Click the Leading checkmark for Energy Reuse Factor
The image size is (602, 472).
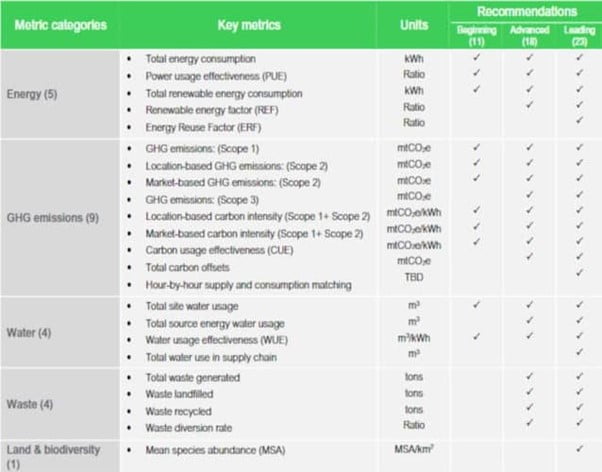pyautogui.click(x=580, y=118)
